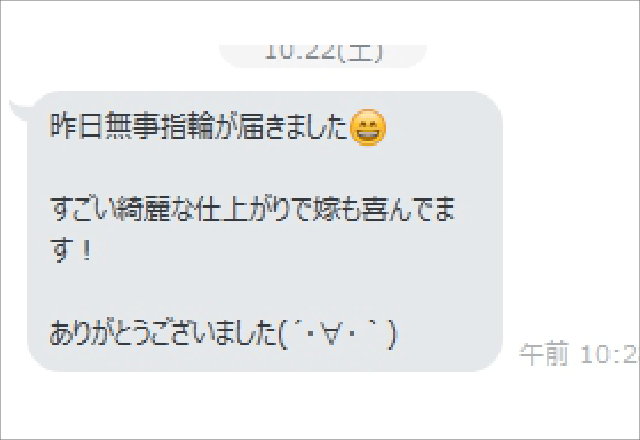The width and height of the screenshot is (640, 440).
Task: Click the speech bubble tail corner
Action: click(20, 110)
